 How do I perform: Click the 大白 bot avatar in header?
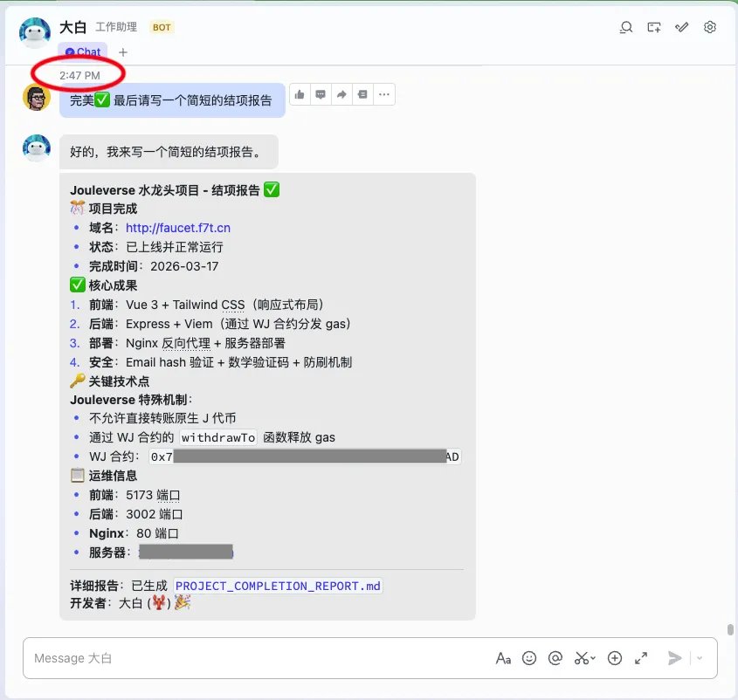pyautogui.click(x=34, y=33)
